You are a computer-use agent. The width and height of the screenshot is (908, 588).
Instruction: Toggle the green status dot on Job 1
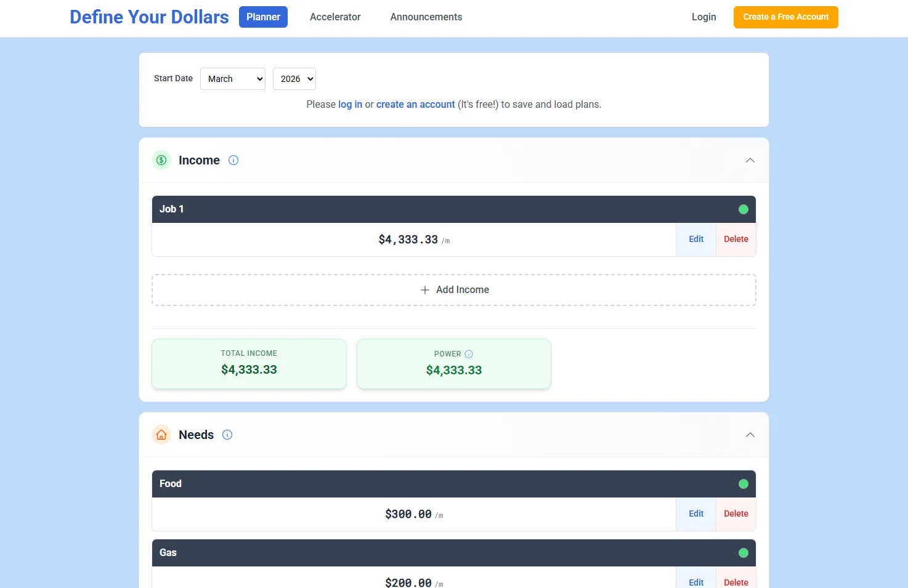[x=743, y=209]
